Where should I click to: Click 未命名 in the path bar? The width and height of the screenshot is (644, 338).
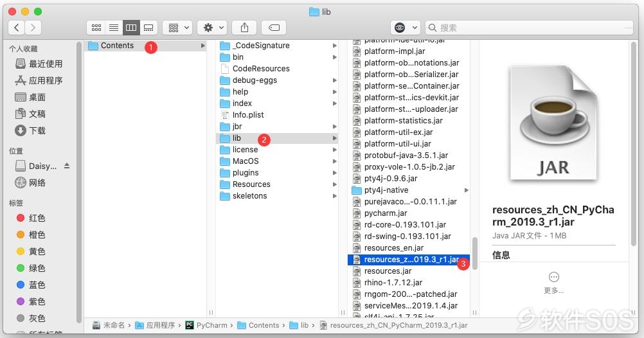coord(109,325)
